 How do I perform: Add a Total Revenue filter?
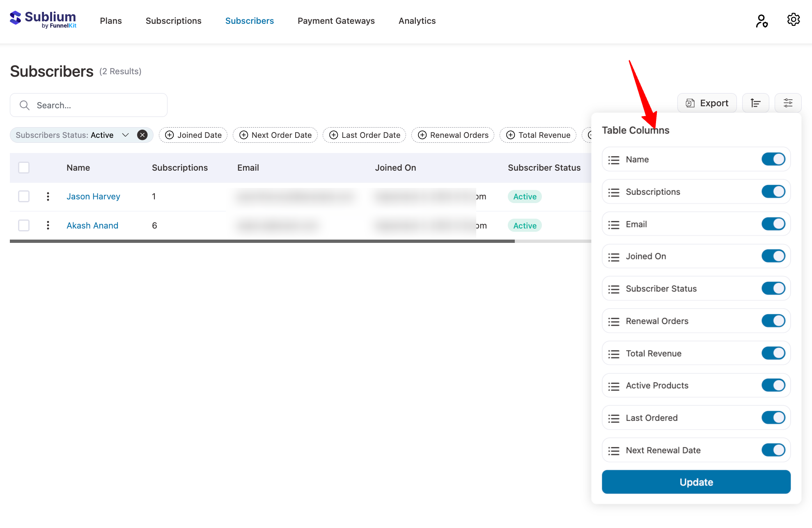pyautogui.click(x=538, y=135)
